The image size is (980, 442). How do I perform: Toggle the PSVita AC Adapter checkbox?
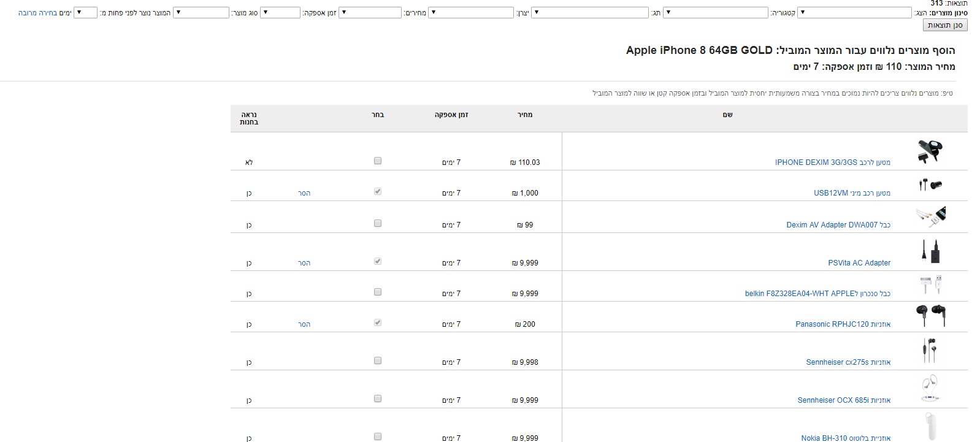(378, 261)
